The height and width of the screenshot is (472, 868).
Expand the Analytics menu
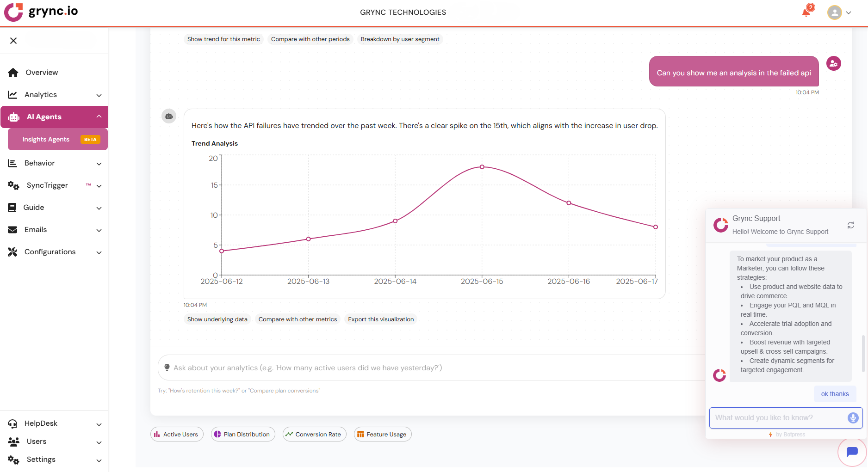click(x=54, y=95)
